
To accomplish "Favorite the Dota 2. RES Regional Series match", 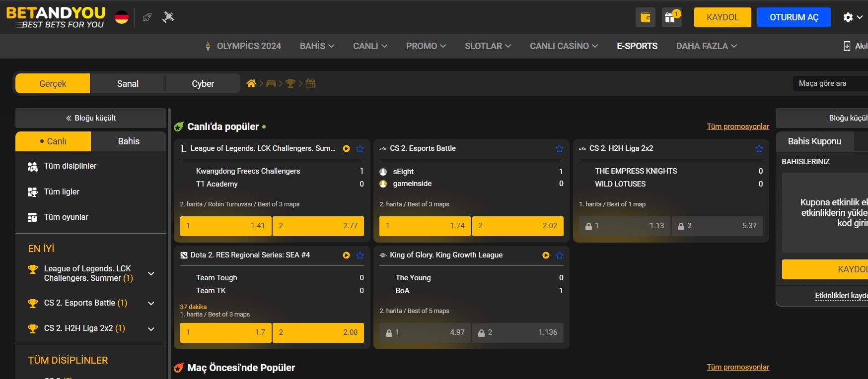I will pos(360,255).
